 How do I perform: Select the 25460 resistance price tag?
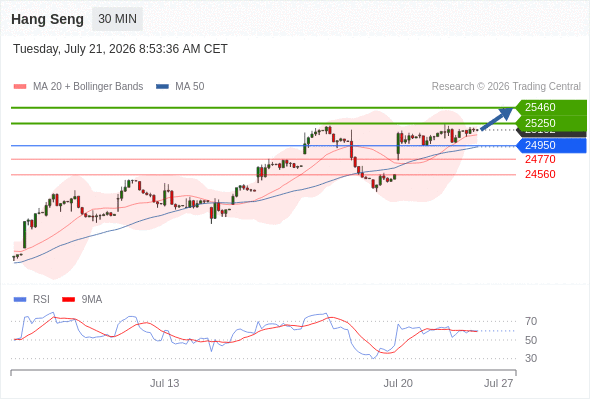point(551,107)
